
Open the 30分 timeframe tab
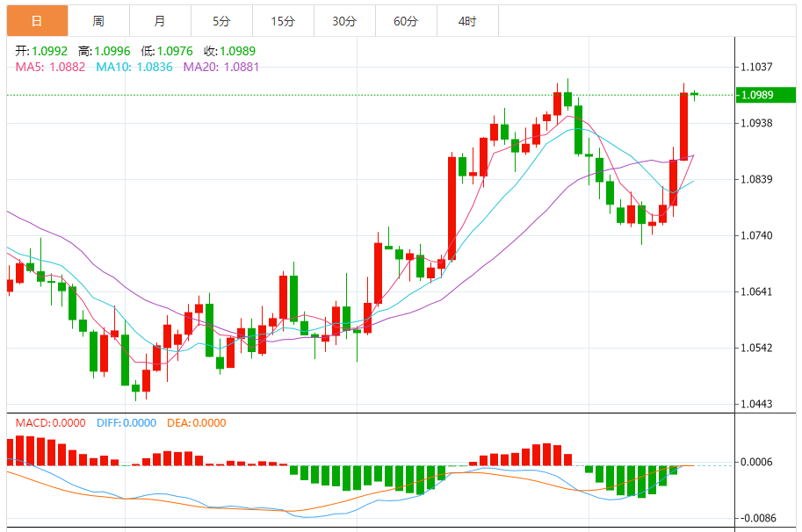click(x=344, y=21)
